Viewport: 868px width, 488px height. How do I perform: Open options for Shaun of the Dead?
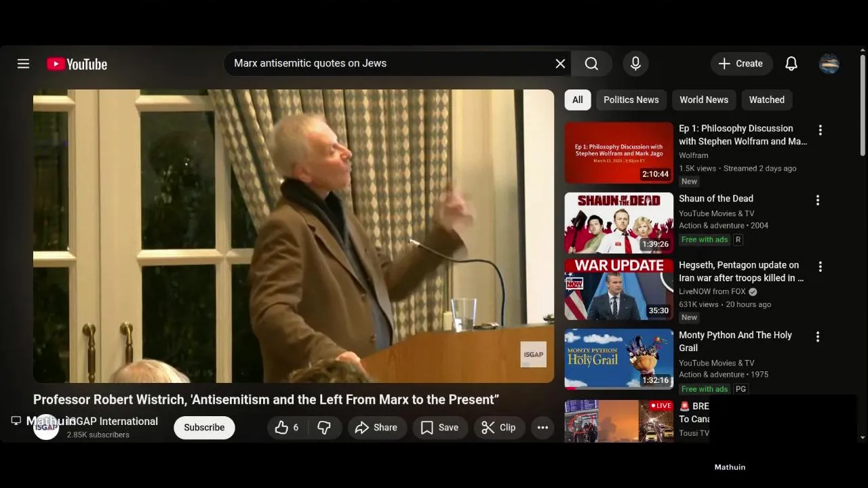[817, 200]
